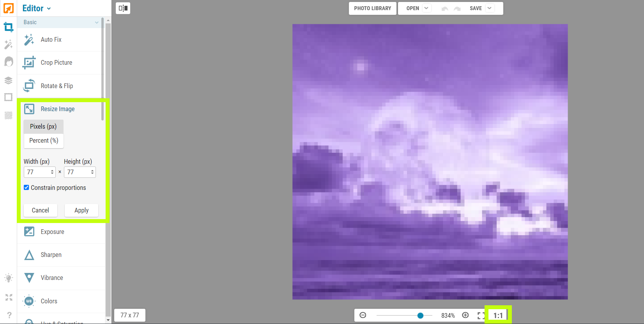Click the Cancel button

[41, 210]
